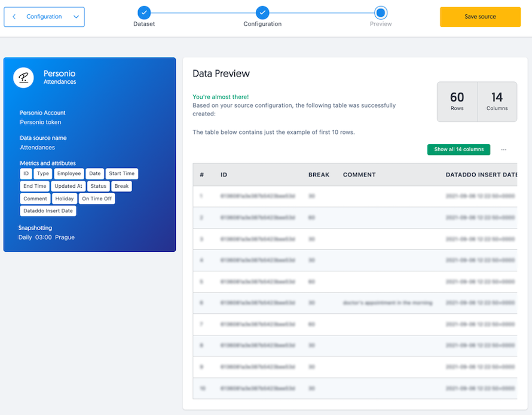Click the ID column header
The width and height of the screenshot is (532, 415).
[x=224, y=175]
